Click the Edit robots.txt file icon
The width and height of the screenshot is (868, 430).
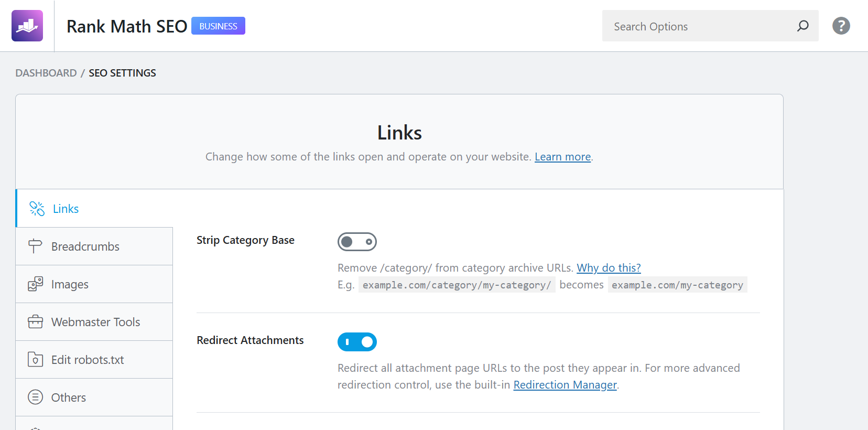coord(35,360)
